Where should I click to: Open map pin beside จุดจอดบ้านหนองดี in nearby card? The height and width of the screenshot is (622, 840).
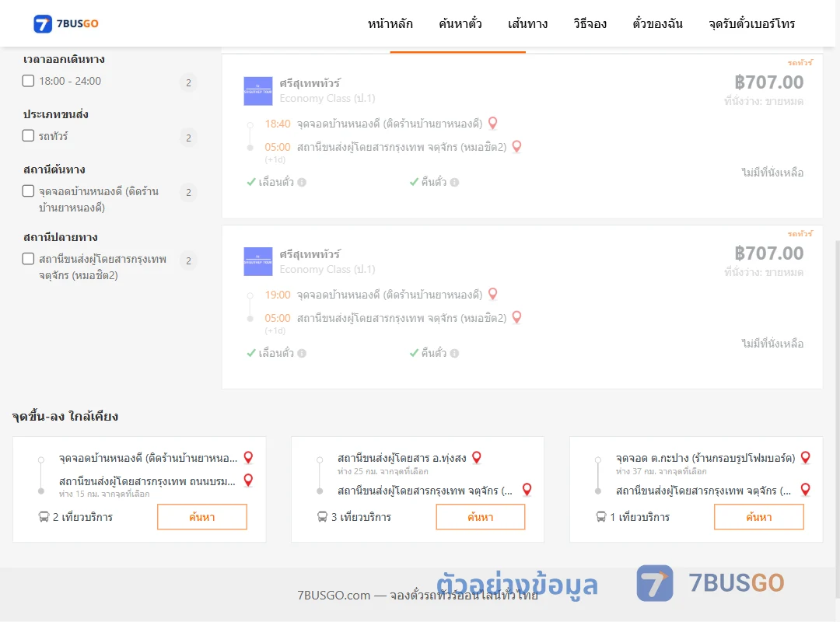point(248,457)
